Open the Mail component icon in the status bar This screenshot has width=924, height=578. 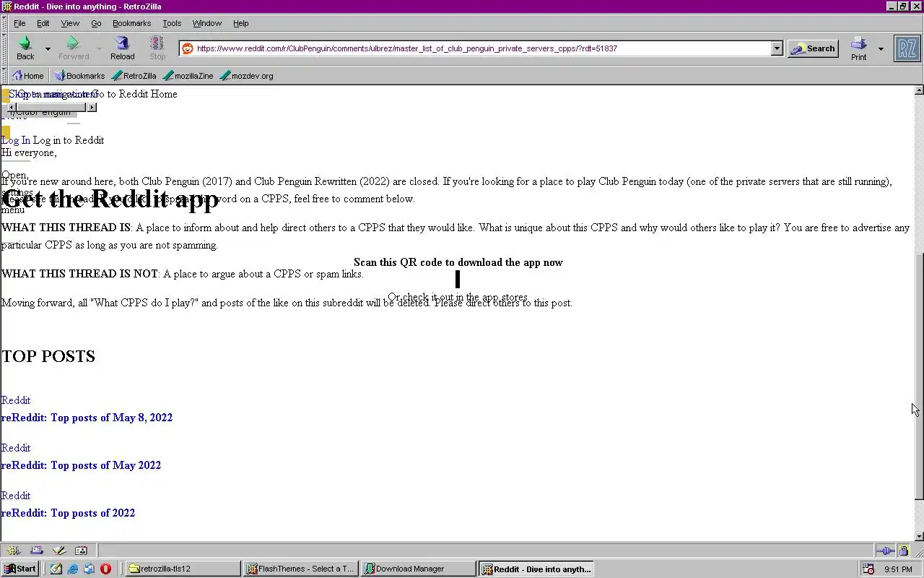[37, 551]
